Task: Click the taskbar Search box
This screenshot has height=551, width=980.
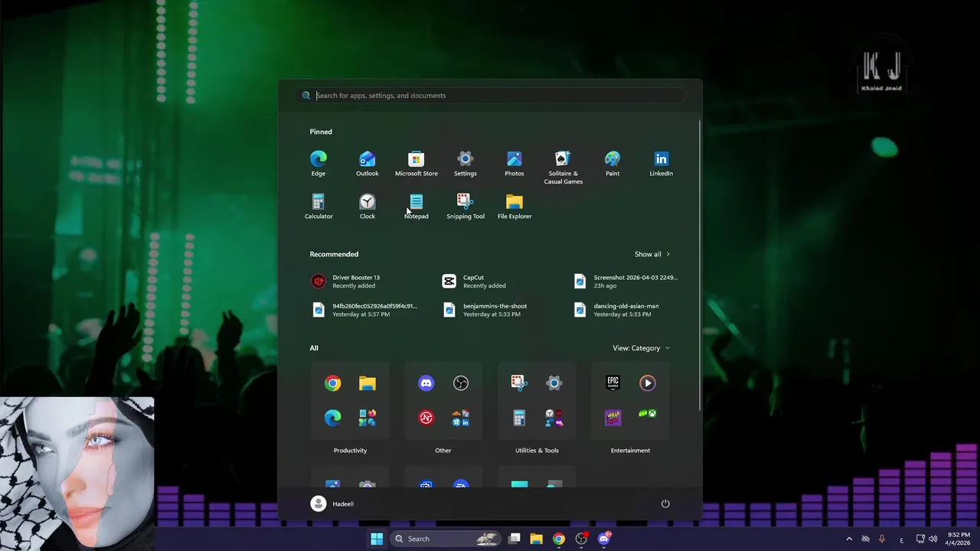Action: coord(446,539)
